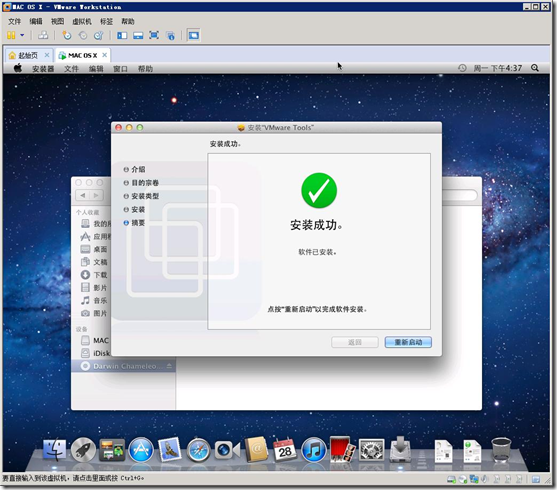Open the Apple menu in the guest
This screenshot has height=490, width=557.
tap(18, 68)
